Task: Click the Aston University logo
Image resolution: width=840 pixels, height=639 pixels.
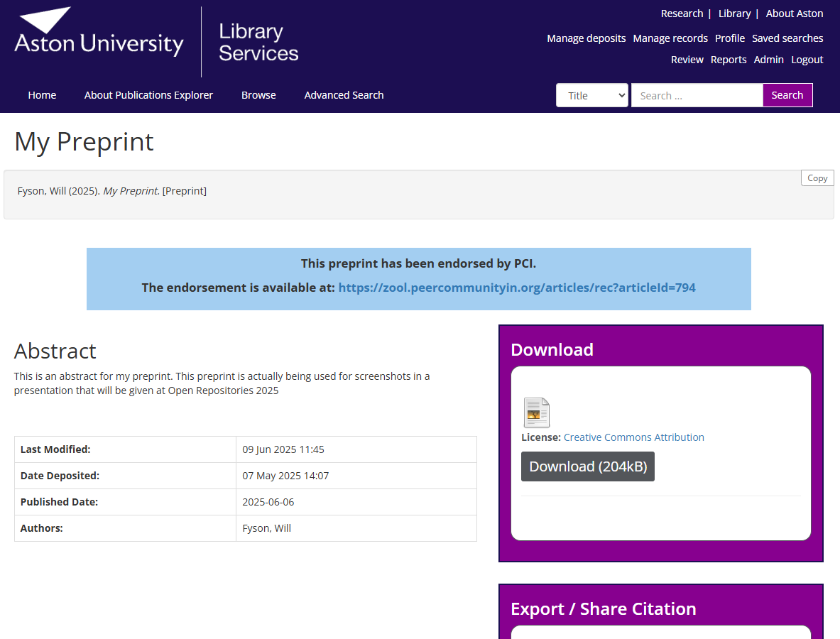Action: (x=99, y=33)
